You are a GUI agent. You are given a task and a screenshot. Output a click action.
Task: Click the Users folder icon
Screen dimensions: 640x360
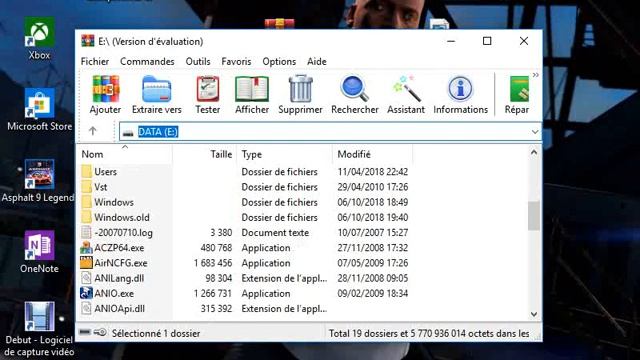tap(86, 171)
